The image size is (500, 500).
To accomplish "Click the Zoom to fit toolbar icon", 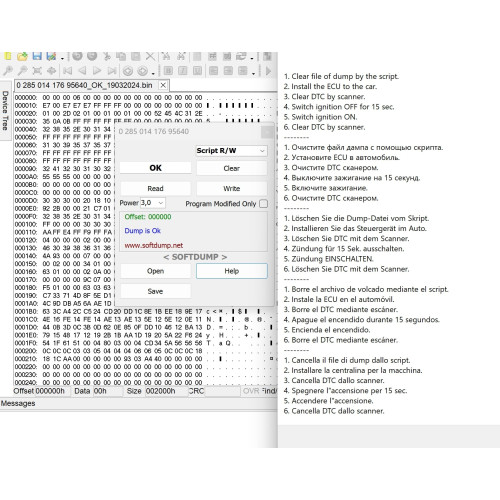I will click(37, 71).
